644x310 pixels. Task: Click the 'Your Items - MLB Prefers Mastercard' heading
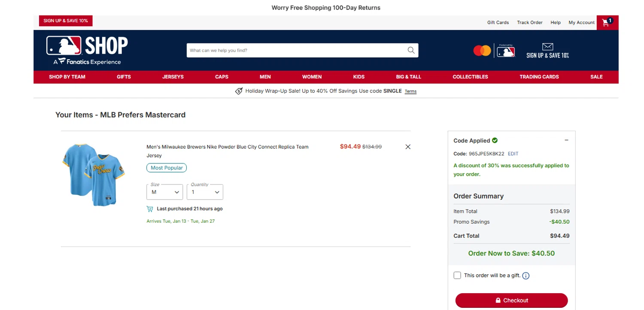(120, 115)
